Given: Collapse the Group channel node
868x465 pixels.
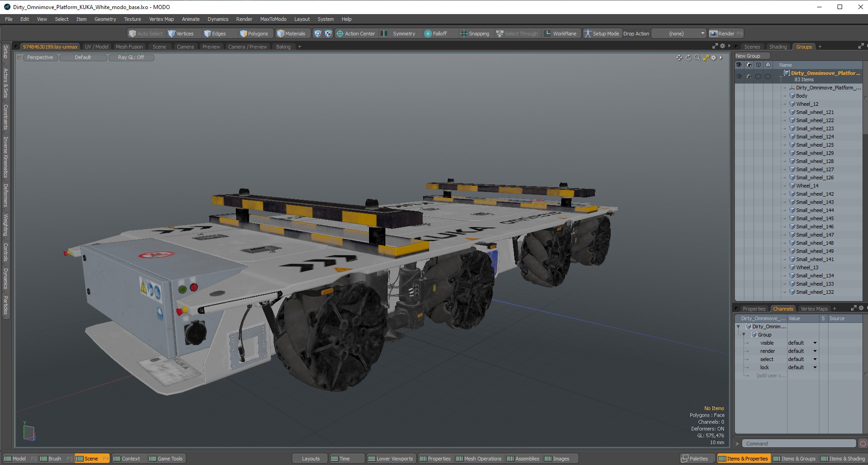Looking at the screenshot, I should [x=744, y=335].
